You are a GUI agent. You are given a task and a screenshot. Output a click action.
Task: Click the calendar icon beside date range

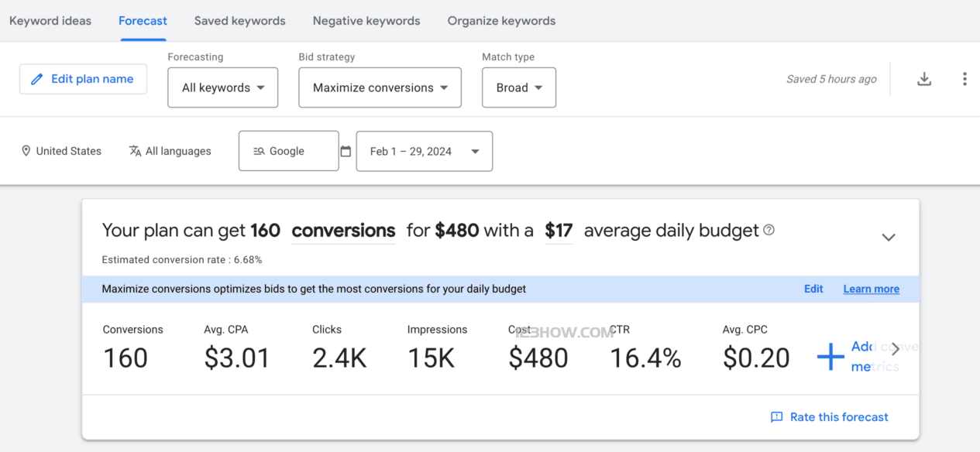click(x=346, y=151)
